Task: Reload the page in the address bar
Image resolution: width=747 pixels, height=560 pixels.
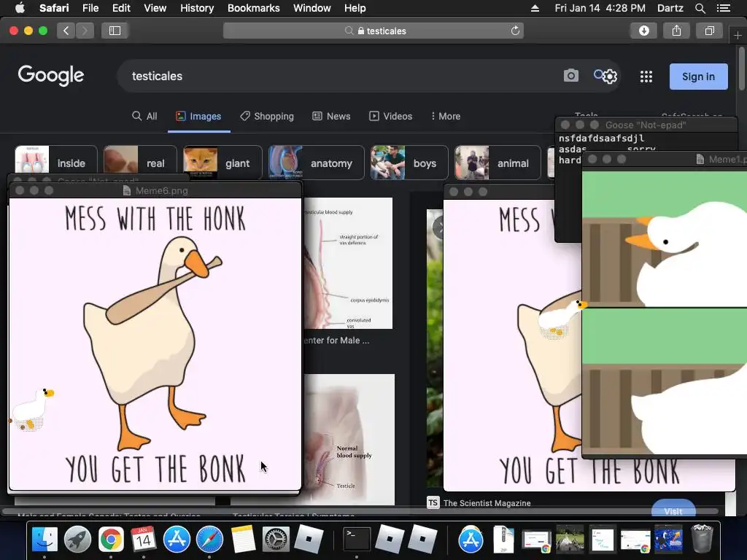Action: pos(515,31)
